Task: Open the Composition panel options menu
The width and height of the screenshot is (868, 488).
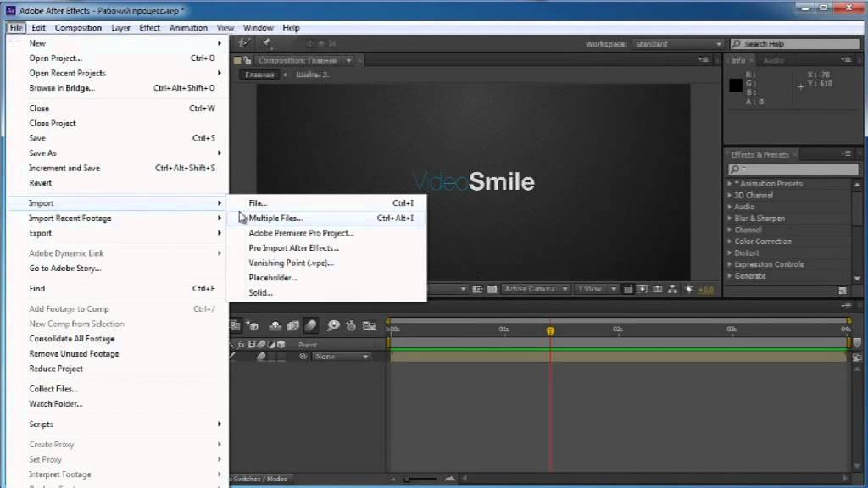Action: (x=704, y=60)
